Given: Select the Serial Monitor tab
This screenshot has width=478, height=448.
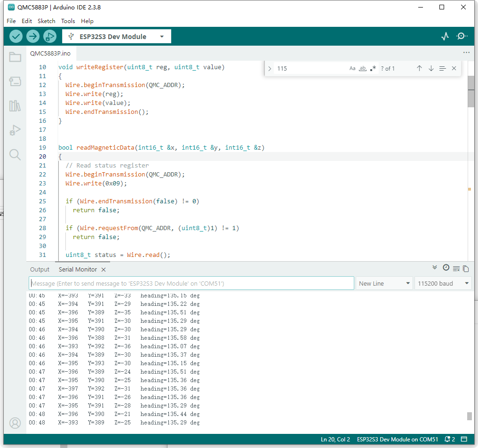Looking at the screenshot, I should pos(78,270).
